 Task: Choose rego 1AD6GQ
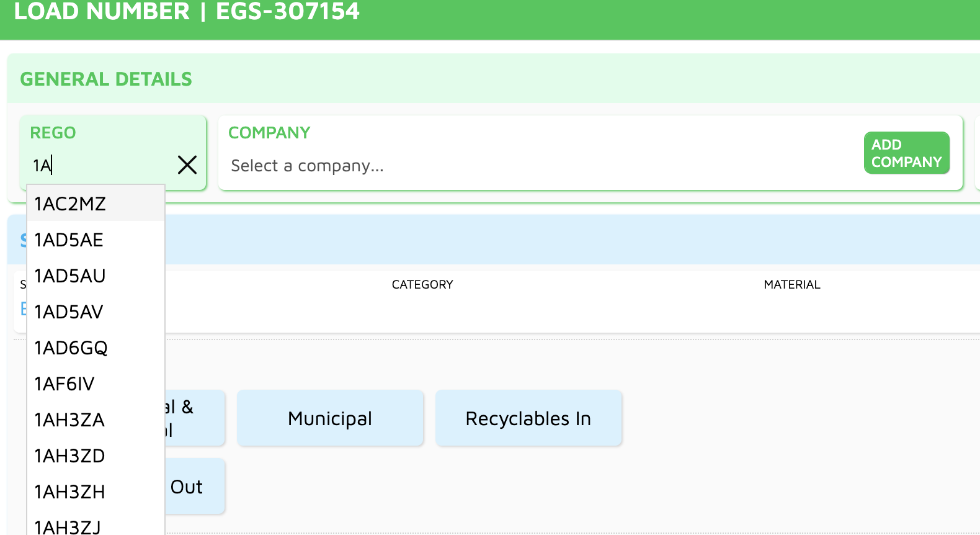[x=71, y=348]
